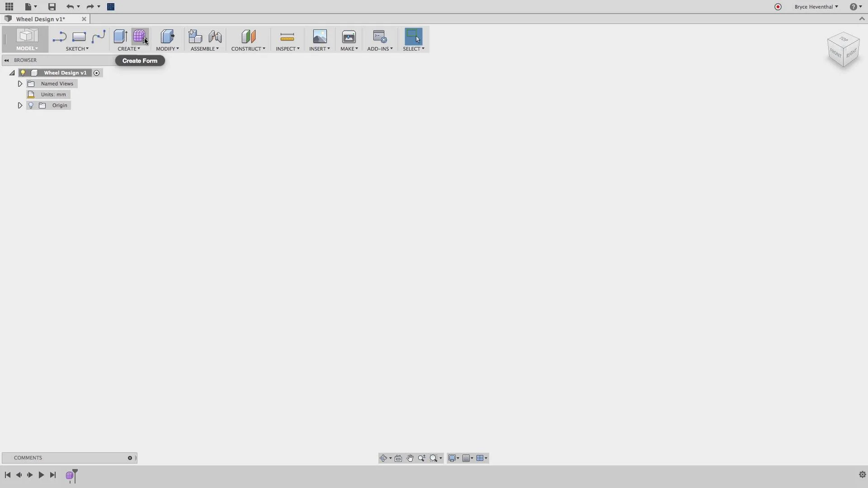Click the Offset Plane construct icon

[x=248, y=37]
